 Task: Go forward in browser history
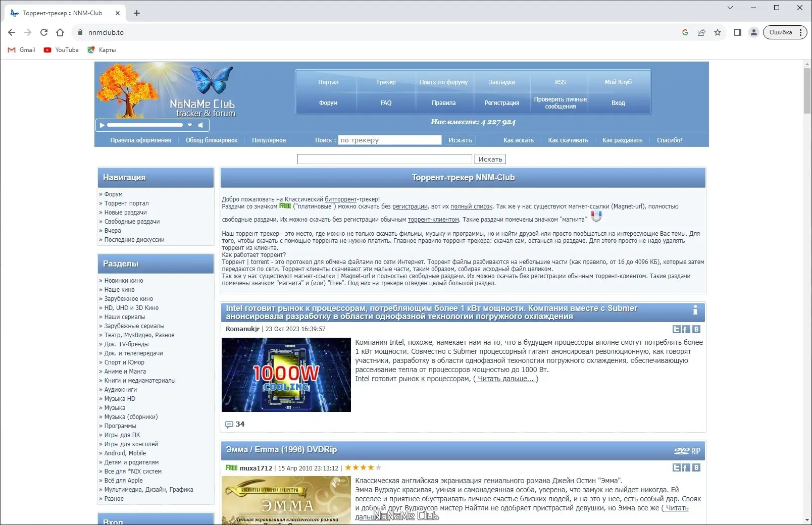point(28,32)
